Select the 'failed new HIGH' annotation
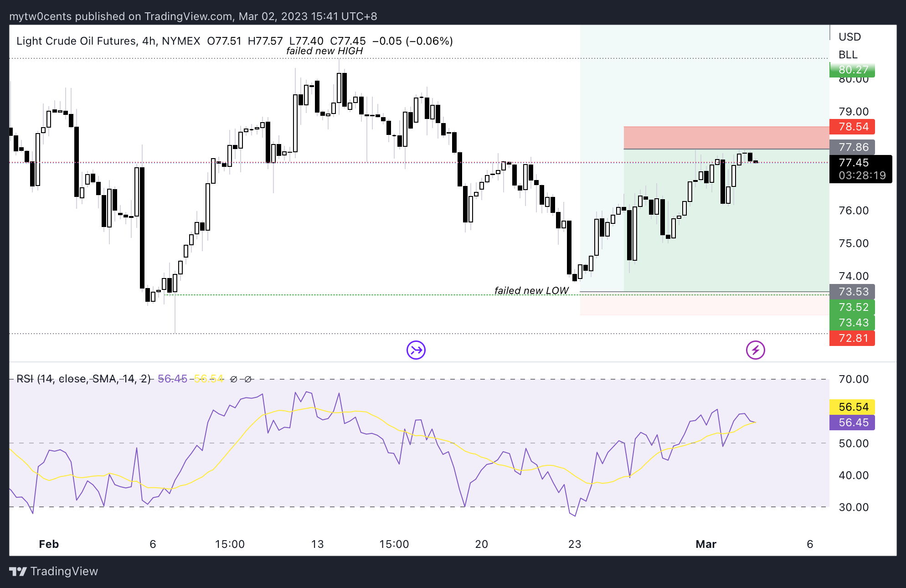 (x=324, y=51)
